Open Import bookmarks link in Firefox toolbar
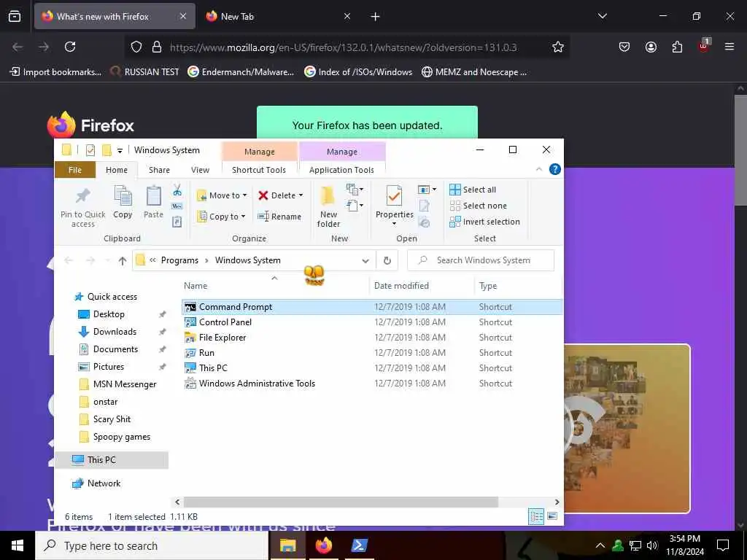This screenshot has width=747, height=560. point(55,72)
